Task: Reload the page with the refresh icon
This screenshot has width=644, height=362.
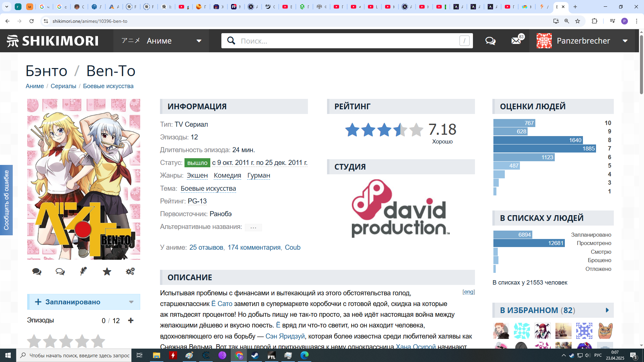Action: pyautogui.click(x=32, y=21)
